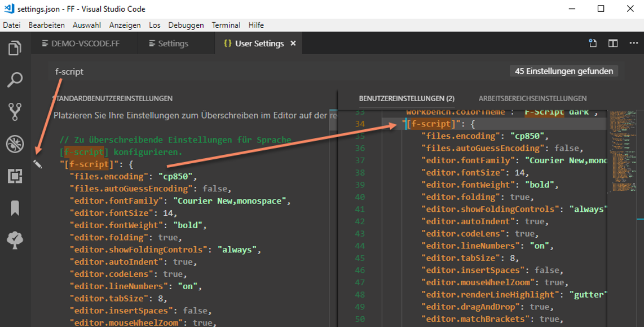Click "editor.insertSpaces" on line 46
Image resolution: width=644 pixels, height=327 pixels.
[473, 270]
